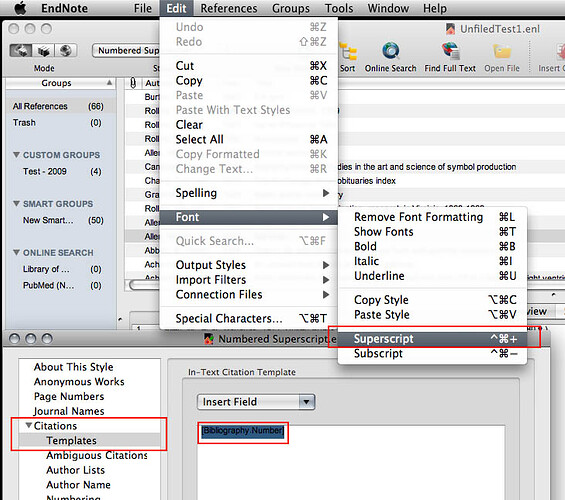
Task: Choose Superscript in the Font submenu
Action: 432,339
